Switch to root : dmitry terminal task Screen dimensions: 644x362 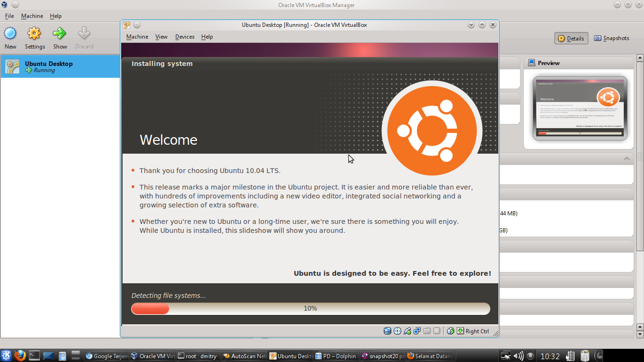click(198, 356)
